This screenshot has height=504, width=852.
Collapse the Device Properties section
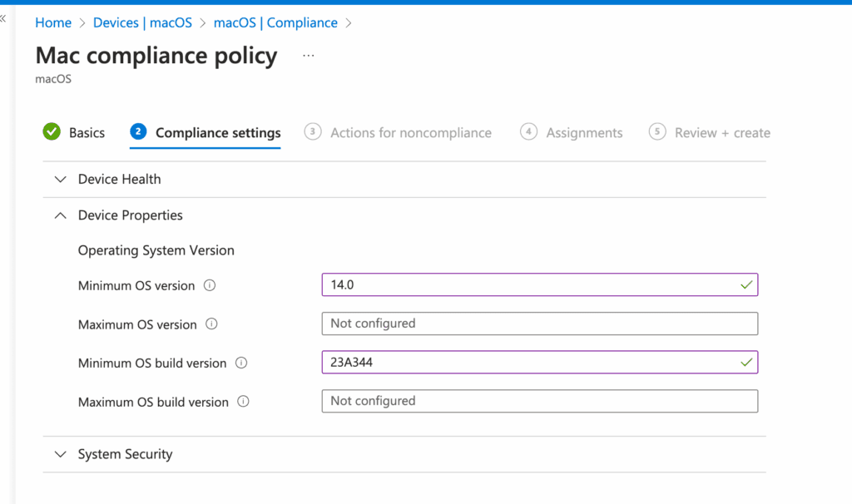pyautogui.click(x=60, y=215)
